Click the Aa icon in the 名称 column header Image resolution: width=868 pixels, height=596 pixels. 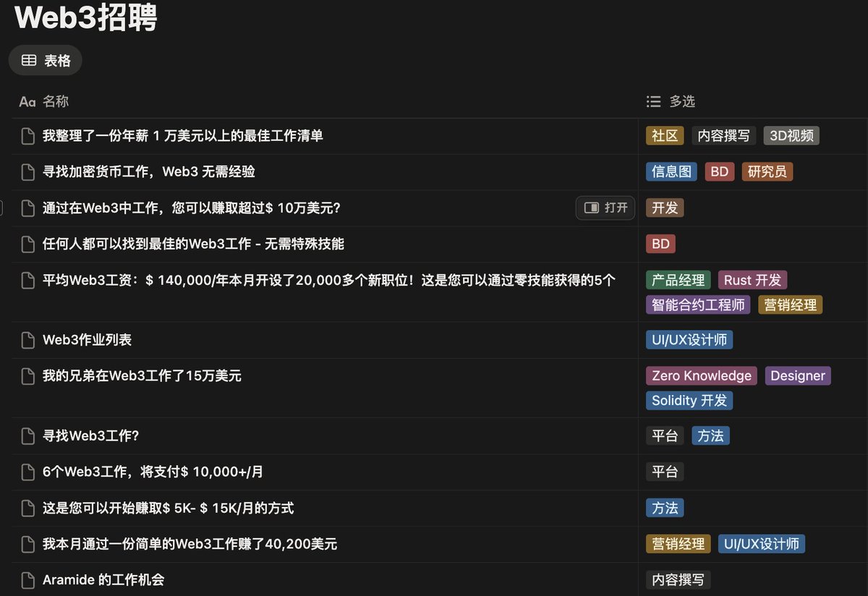click(27, 101)
